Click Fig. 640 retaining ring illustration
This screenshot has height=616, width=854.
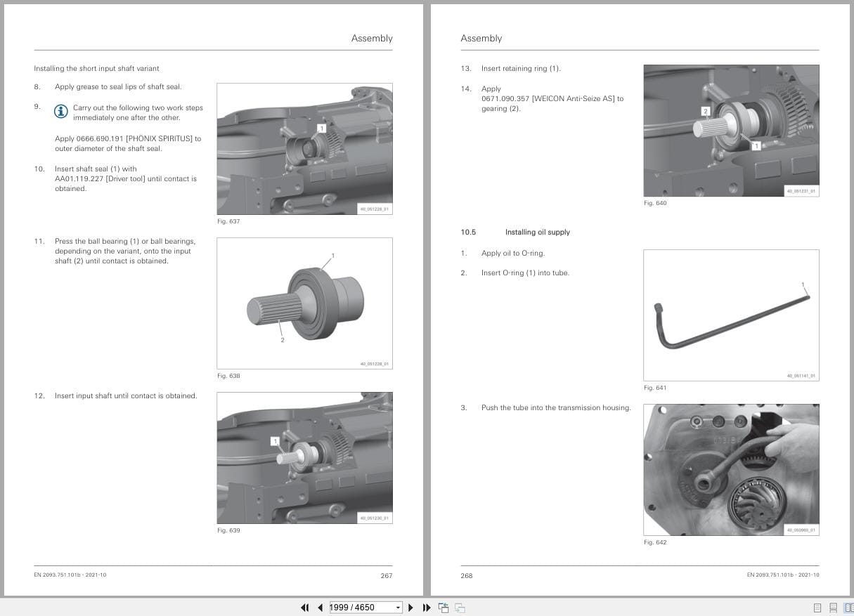[731, 131]
